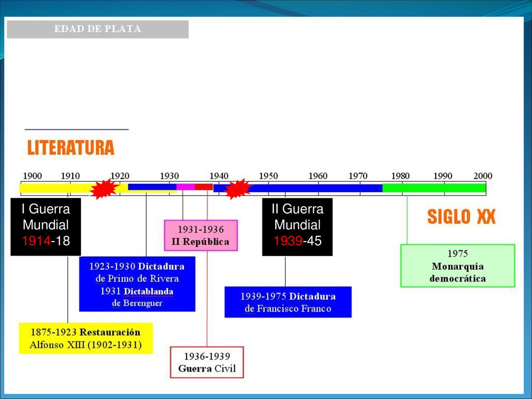Click the 1931 Dictablanda line of text
Viewport: 532px width, 399px height.
point(137,291)
